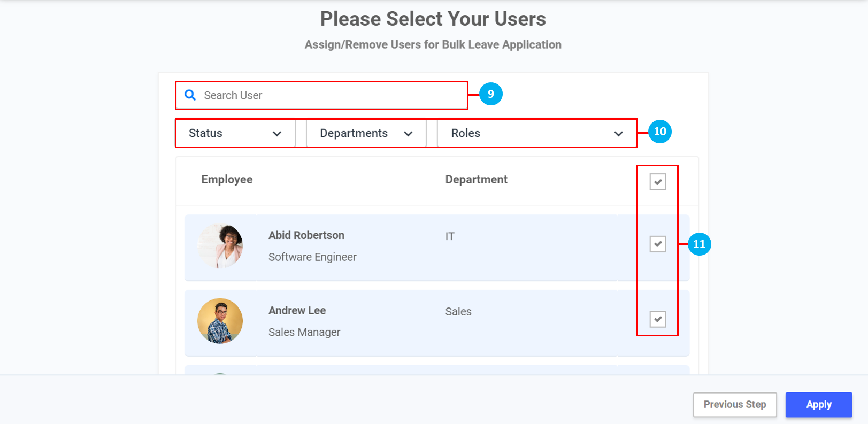Click Abid Robertson's profile photo
Screen dimensions: 868x424
pyautogui.click(x=220, y=246)
